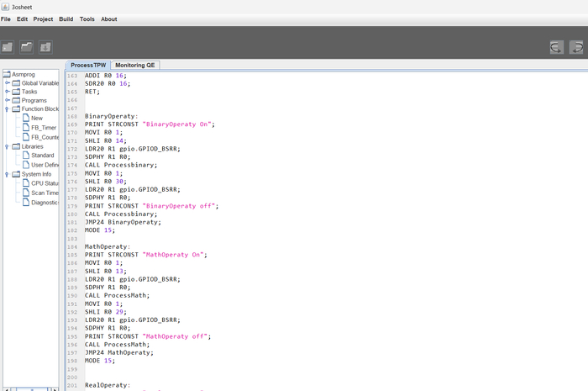
Task: Collapse the Libraries tree node
Action: click(x=7, y=146)
